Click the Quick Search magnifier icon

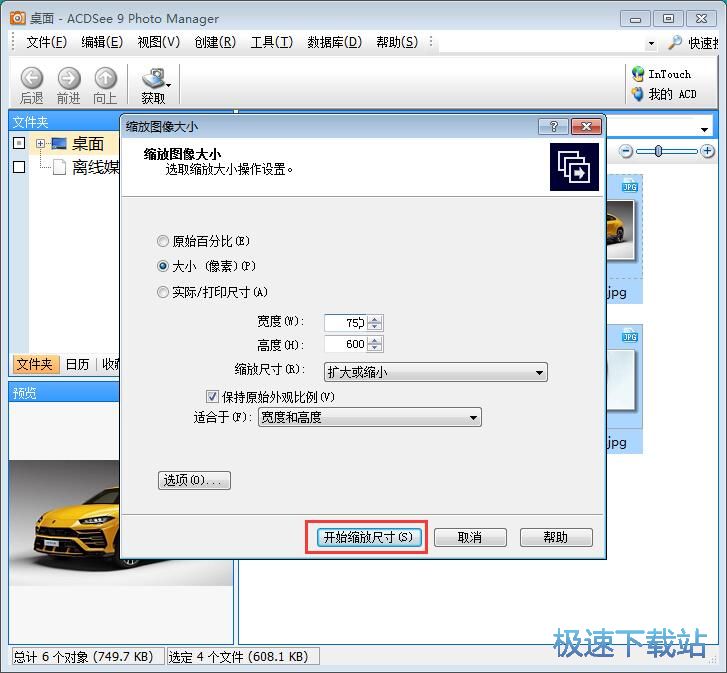pyautogui.click(x=675, y=43)
